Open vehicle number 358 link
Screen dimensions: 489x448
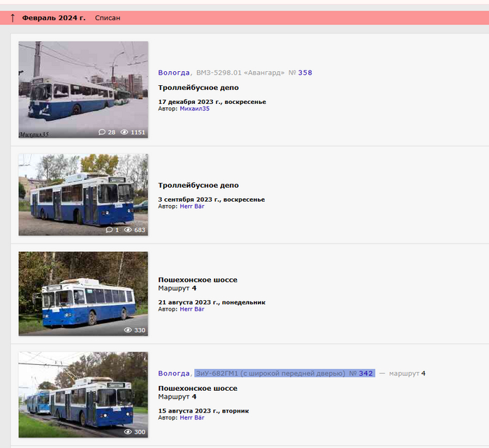(305, 73)
